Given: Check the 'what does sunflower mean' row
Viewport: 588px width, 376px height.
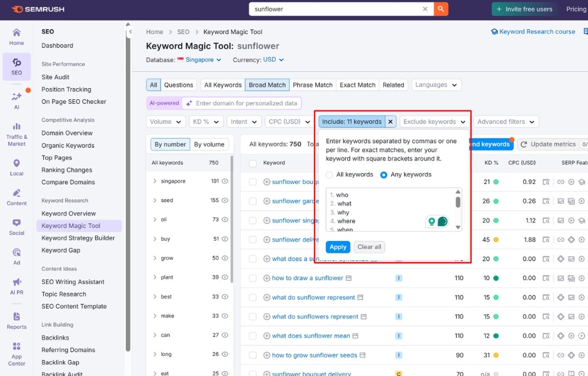Looking at the screenshot, I should [253, 336].
